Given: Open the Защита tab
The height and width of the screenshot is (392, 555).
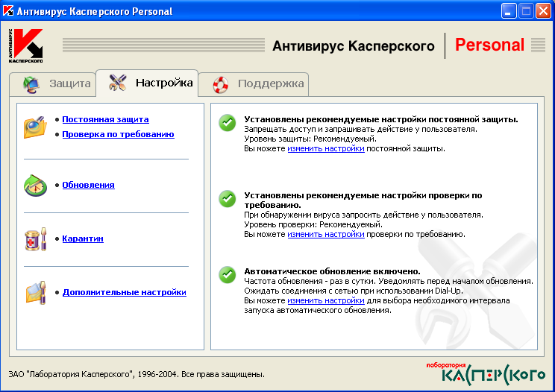Looking at the screenshot, I should 53,83.
